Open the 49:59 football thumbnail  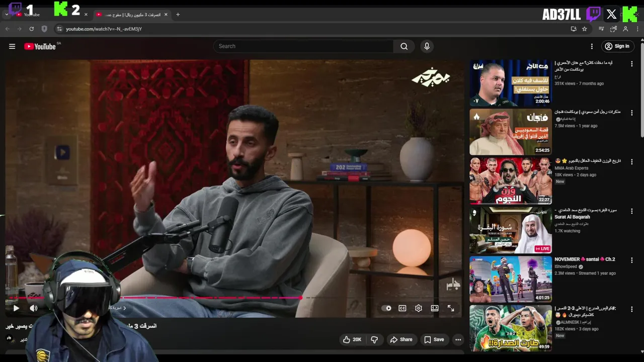[x=511, y=328]
